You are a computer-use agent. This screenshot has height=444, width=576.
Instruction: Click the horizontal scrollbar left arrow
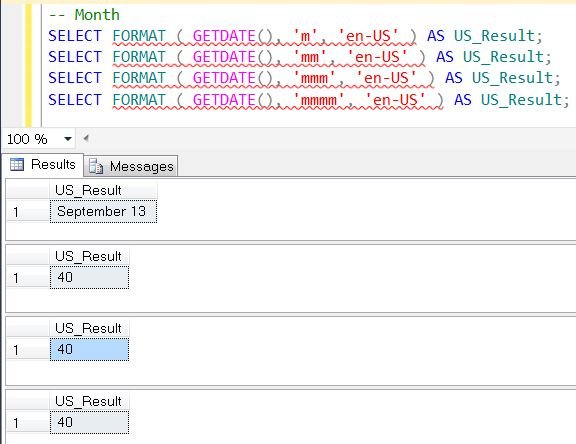coord(86,138)
